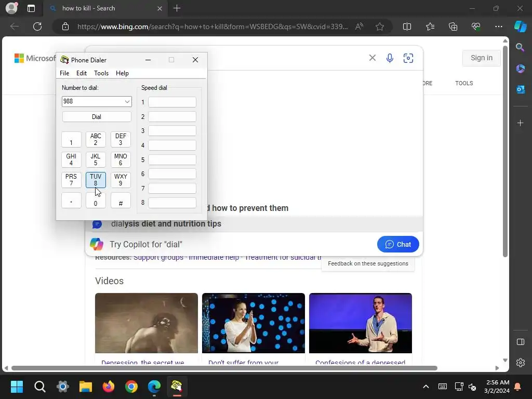Tap keypad key DEF 3
The height and width of the screenshot is (399, 532).
coord(121,139)
